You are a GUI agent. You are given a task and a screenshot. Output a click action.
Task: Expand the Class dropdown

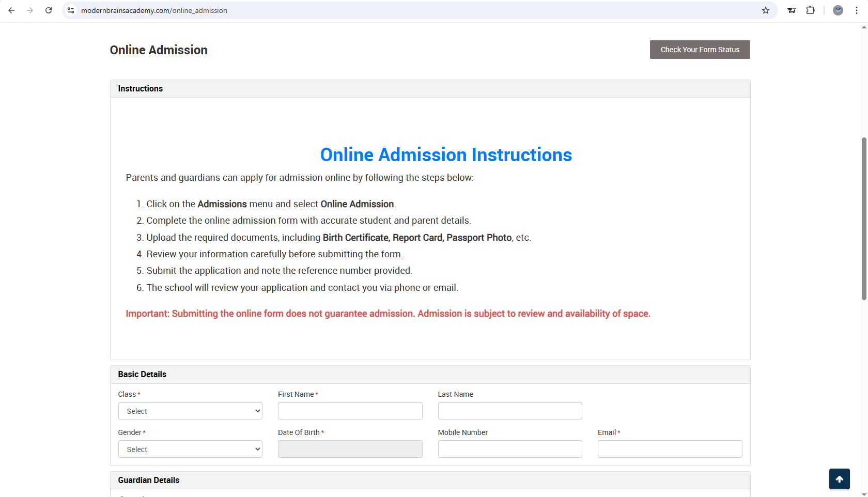(190, 411)
